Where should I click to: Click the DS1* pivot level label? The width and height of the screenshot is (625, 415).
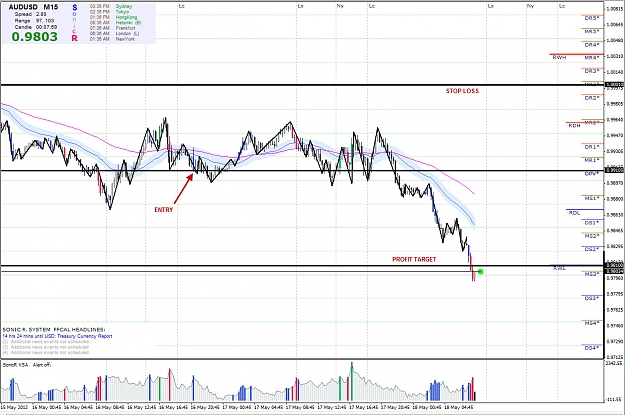592,223
